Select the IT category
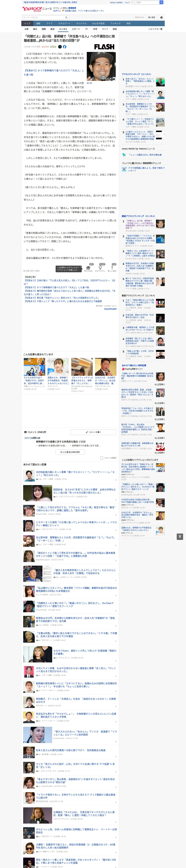 point(86,29)
